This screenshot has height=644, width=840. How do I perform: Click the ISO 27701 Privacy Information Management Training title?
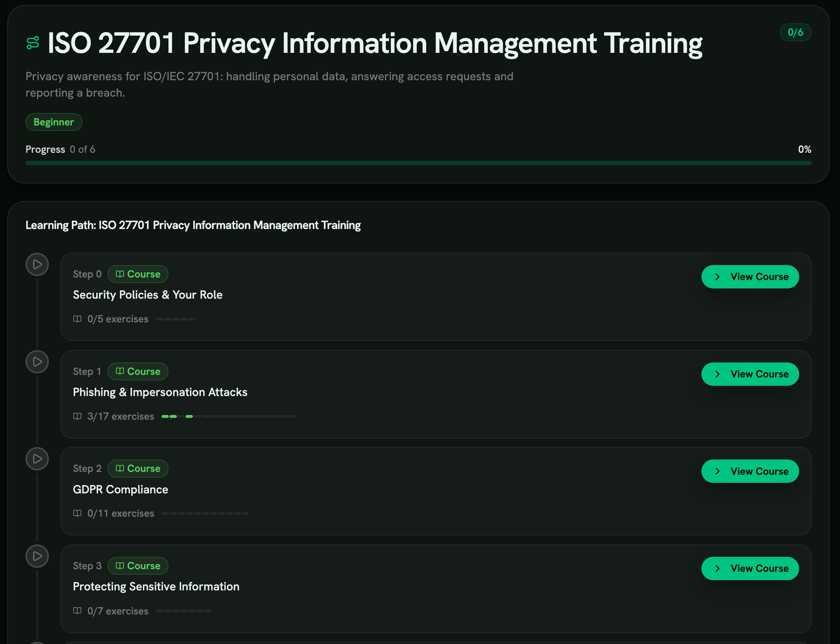click(375, 43)
